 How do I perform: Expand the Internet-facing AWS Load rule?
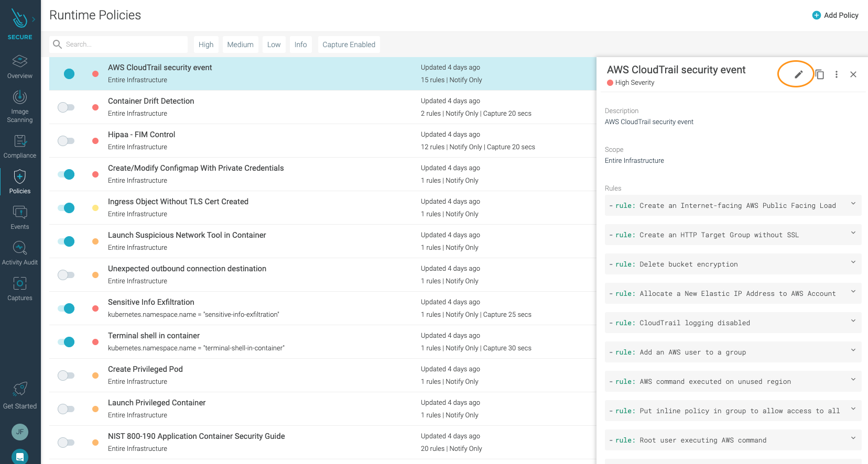tap(853, 204)
